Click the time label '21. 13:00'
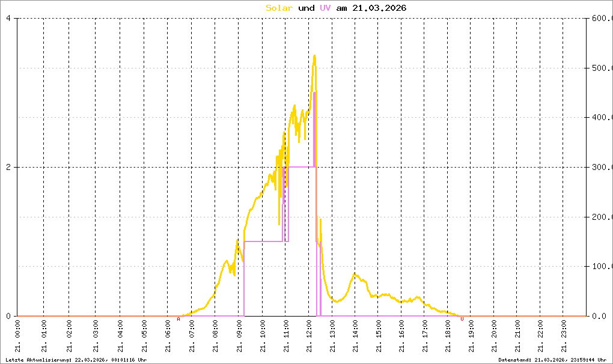The height and width of the screenshot is (364, 613). [332, 336]
